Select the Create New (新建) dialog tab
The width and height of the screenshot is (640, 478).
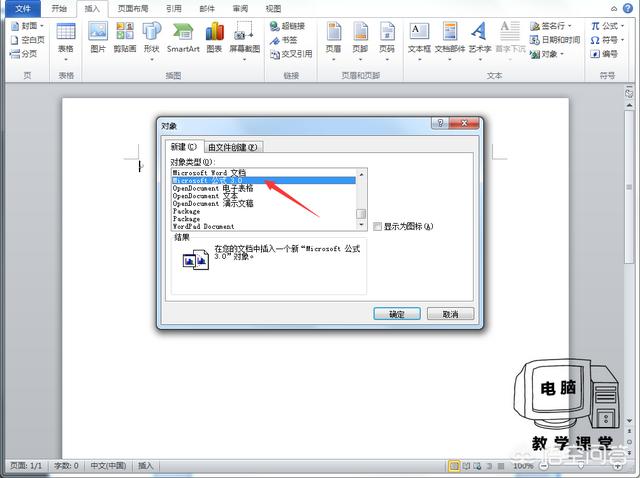point(183,147)
